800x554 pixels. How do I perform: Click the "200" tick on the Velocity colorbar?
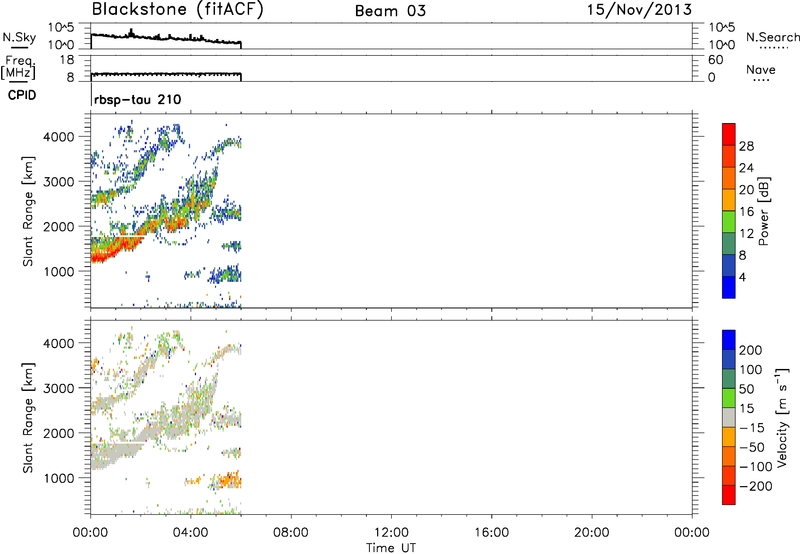[x=751, y=350]
